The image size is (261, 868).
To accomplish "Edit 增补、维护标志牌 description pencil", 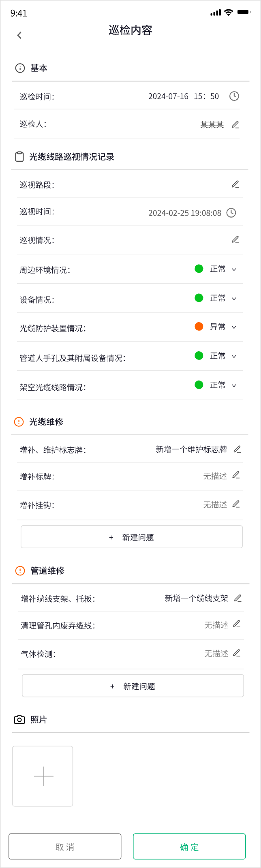I will pyautogui.click(x=237, y=449).
